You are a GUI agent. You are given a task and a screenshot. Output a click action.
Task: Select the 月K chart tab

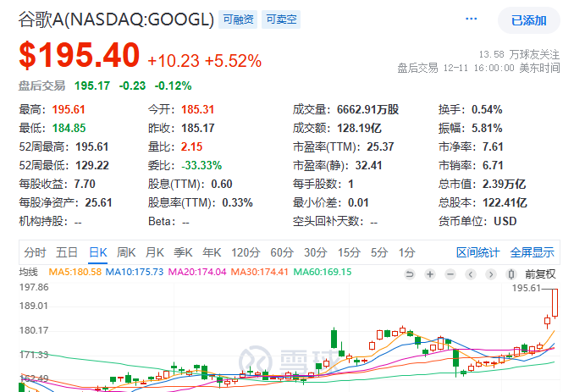[155, 252]
